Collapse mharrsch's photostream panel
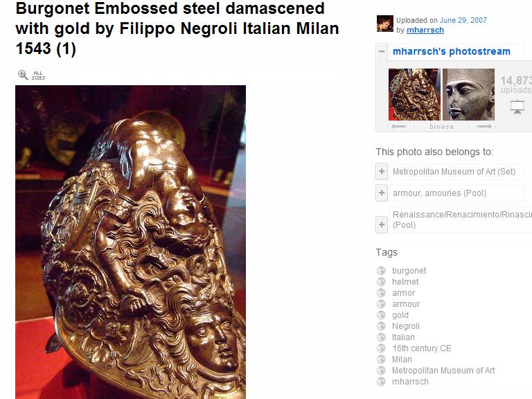This screenshot has width=532, height=399. pos(382,51)
